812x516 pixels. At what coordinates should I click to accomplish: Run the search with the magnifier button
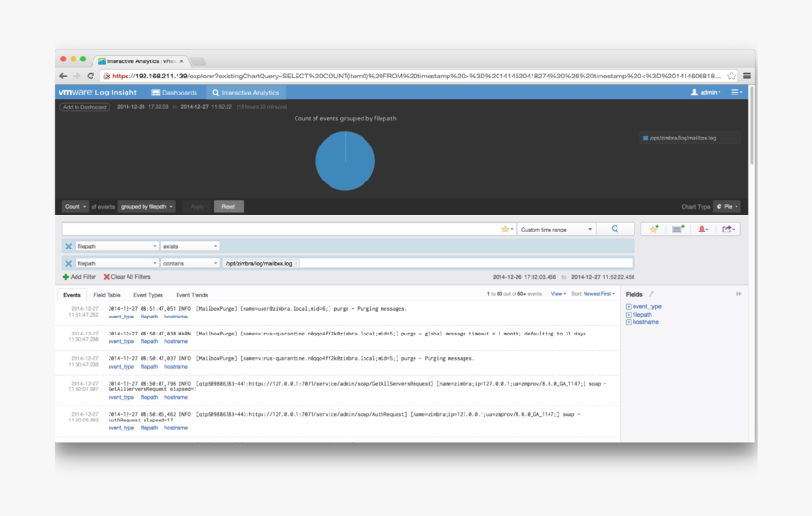coord(615,230)
